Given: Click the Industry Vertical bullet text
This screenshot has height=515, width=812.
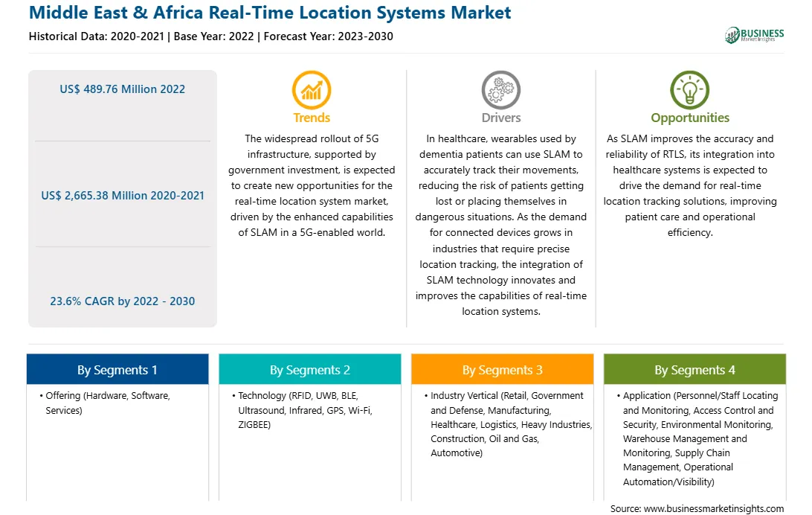Looking at the screenshot, I should [511, 423].
